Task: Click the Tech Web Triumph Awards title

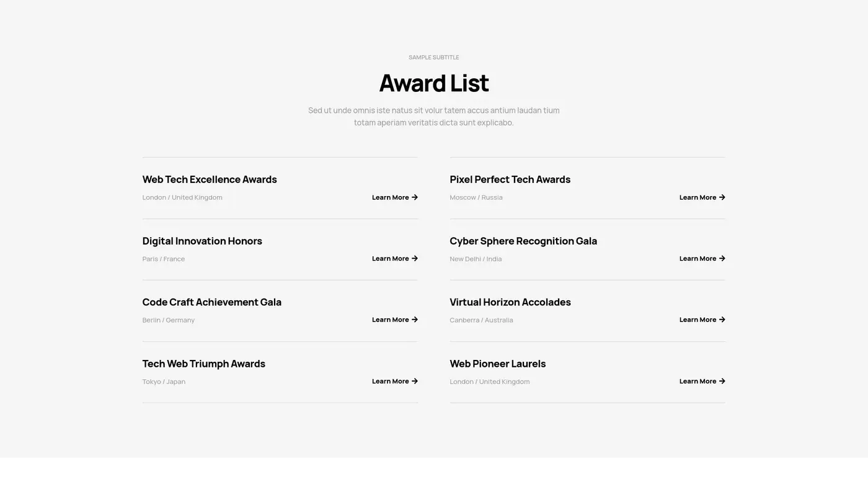Action: pyautogui.click(x=203, y=364)
